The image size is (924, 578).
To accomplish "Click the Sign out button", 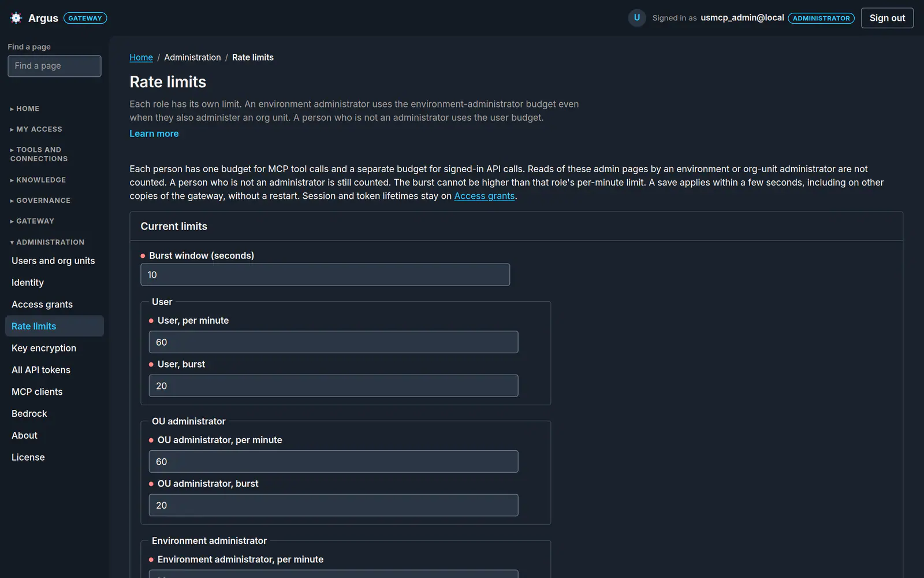I will tap(887, 18).
